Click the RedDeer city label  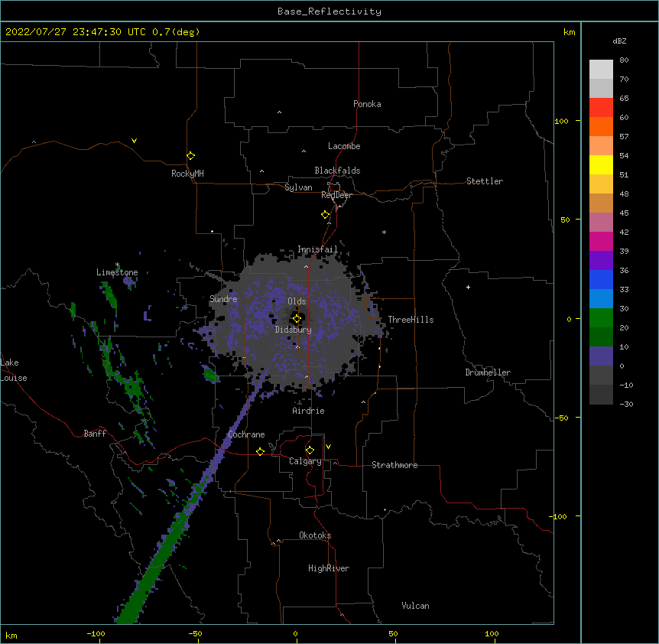[x=336, y=195]
